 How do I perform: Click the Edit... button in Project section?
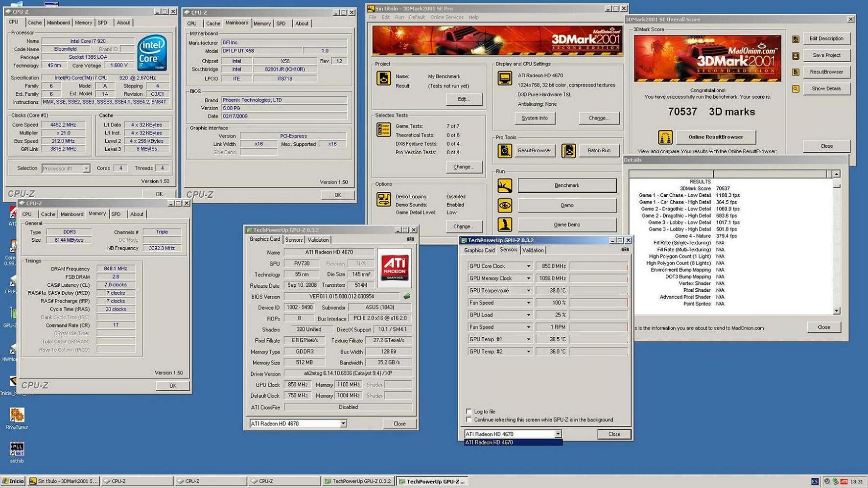tap(464, 99)
